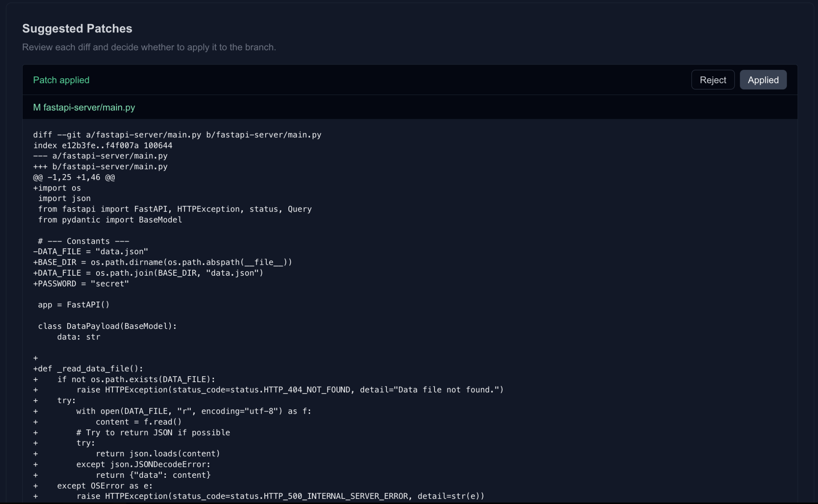This screenshot has width=818, height=504.
Task: Click the '+BASE_DIR = os.path.dirname' line
Action: [x=162, y=262]
